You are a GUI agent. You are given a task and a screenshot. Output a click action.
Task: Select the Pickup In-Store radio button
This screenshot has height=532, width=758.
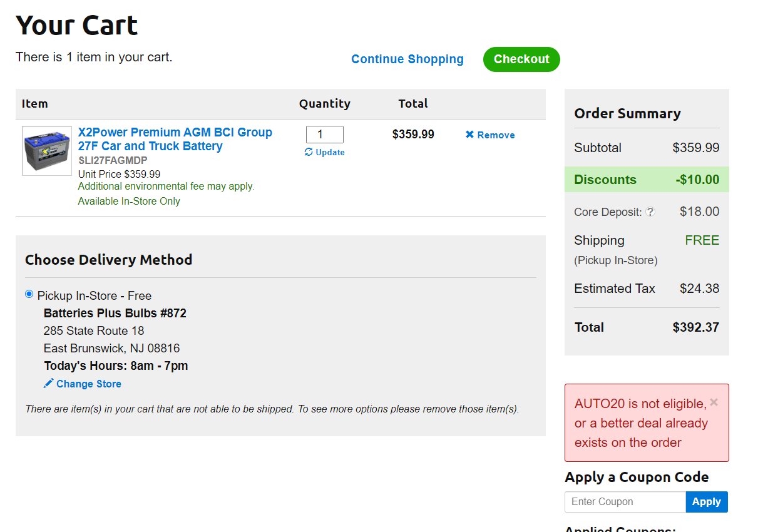[x=29, y=294]
